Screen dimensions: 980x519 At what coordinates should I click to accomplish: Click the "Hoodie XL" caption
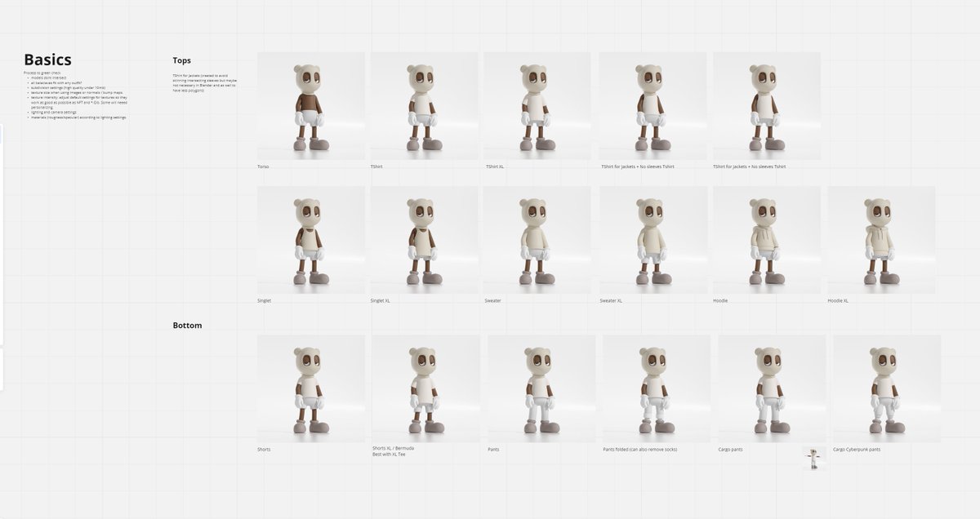point(838,300)
